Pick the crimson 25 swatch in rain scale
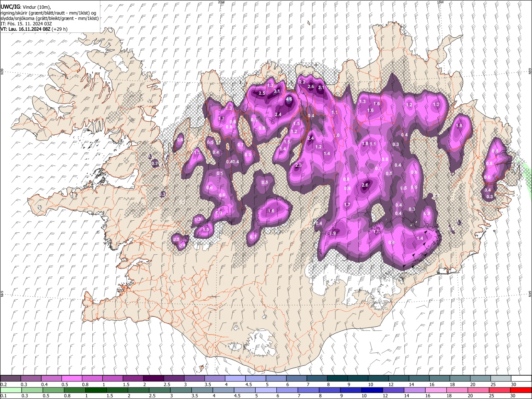 [499, 390]
